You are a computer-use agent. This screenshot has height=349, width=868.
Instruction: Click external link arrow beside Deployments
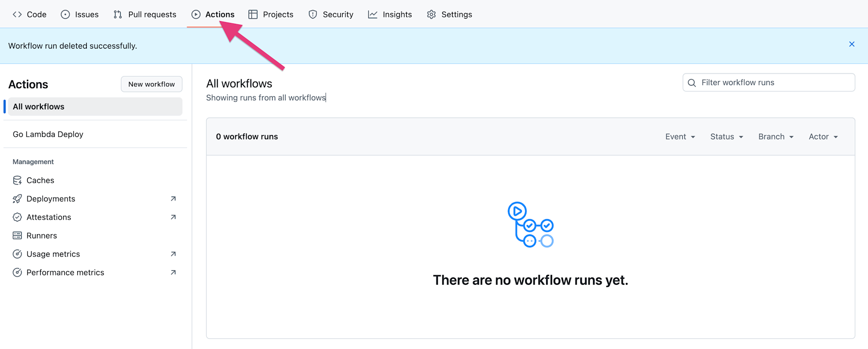click(x=173, y=199)
